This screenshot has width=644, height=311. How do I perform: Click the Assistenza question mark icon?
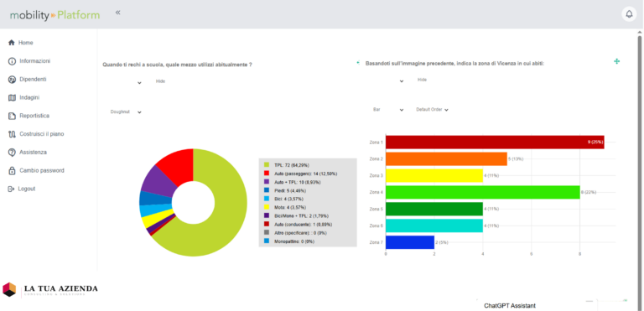point(12,153)
